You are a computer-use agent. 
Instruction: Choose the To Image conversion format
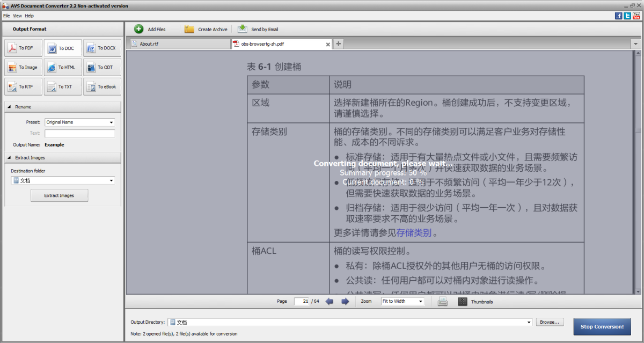pos(23,67)
